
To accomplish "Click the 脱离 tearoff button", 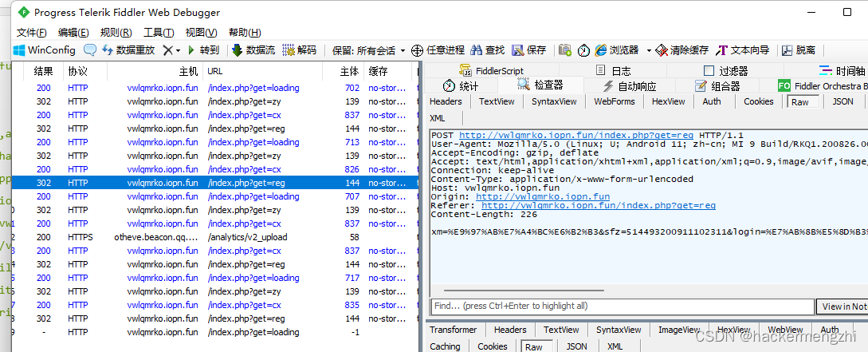I will 798,50.
